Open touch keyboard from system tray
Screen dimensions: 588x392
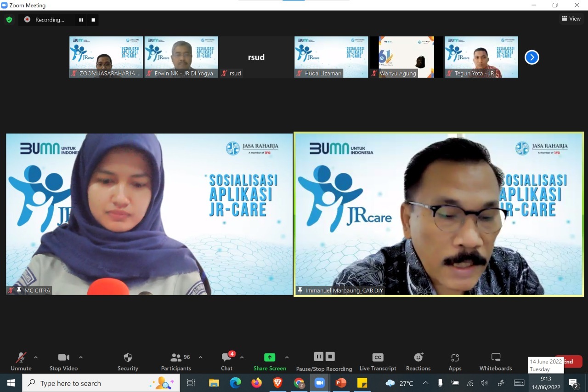(519, 383)
